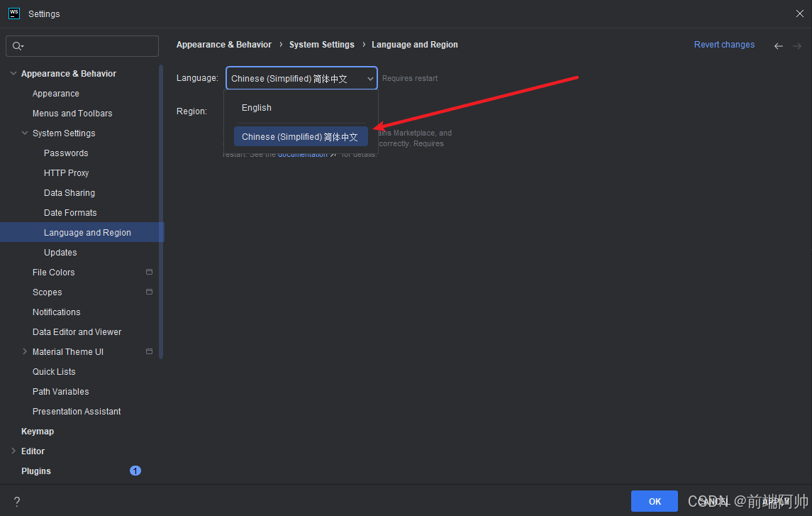Click Revert changes link
Screen dimensions: 812x516
pos(724,45)
